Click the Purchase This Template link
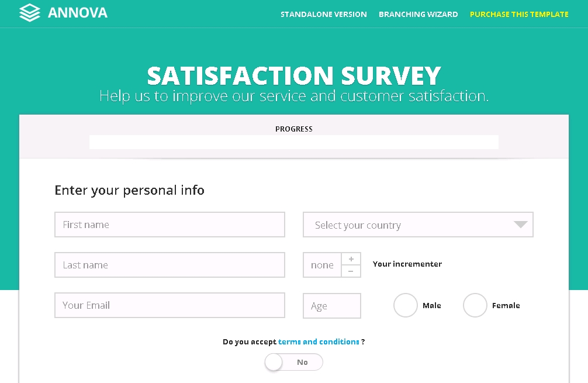The width and height of the screenshot is (588, 383). 519,14
